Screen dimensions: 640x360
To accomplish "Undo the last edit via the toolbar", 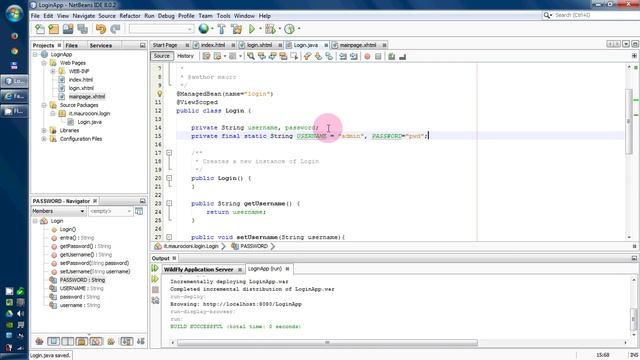I will (101, 29).
